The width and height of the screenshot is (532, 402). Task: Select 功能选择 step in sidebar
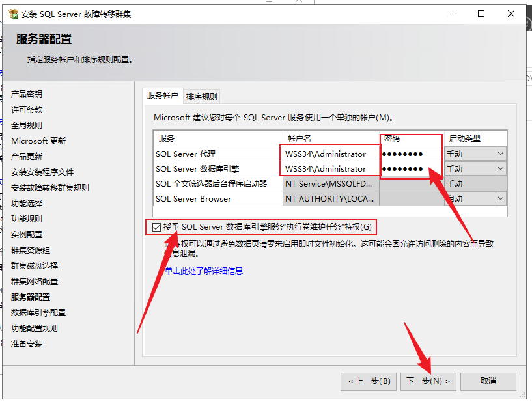click(x=27, y=203)
